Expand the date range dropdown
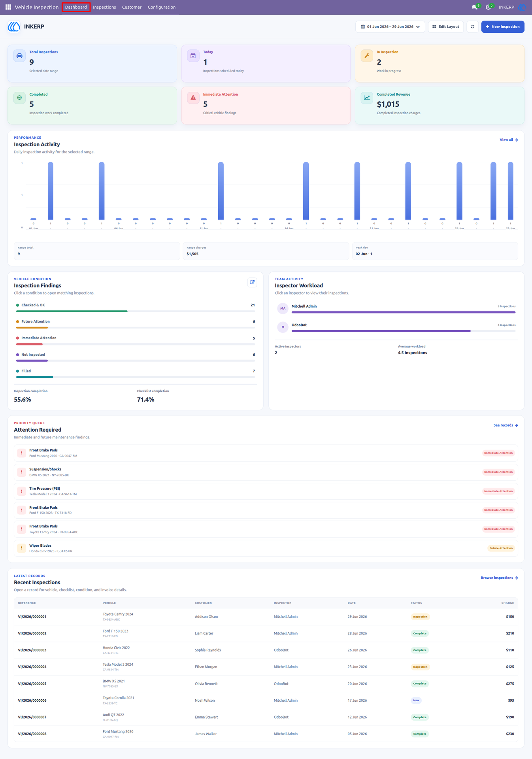532x759 pixels. 390,26
